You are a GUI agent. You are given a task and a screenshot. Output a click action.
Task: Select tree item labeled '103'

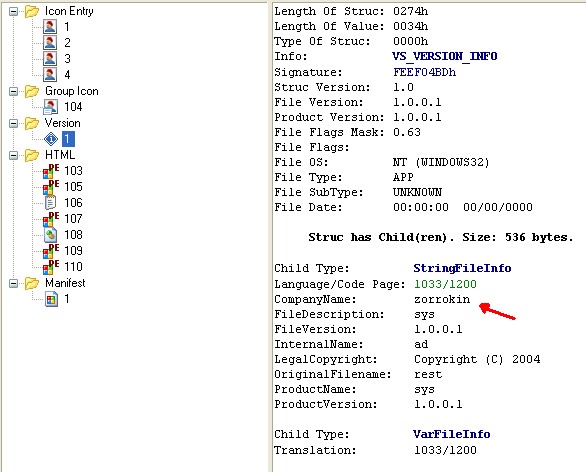point(73,171)
